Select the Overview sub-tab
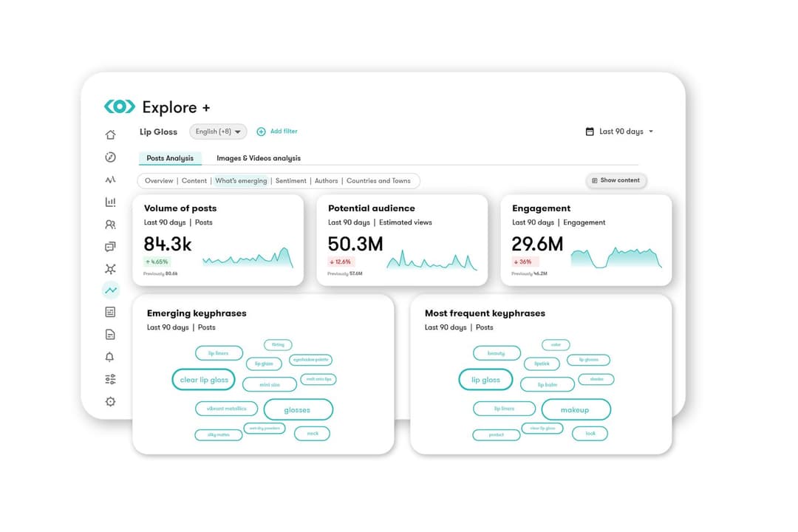The image size is (798, 532). click(x=159, y=181)
